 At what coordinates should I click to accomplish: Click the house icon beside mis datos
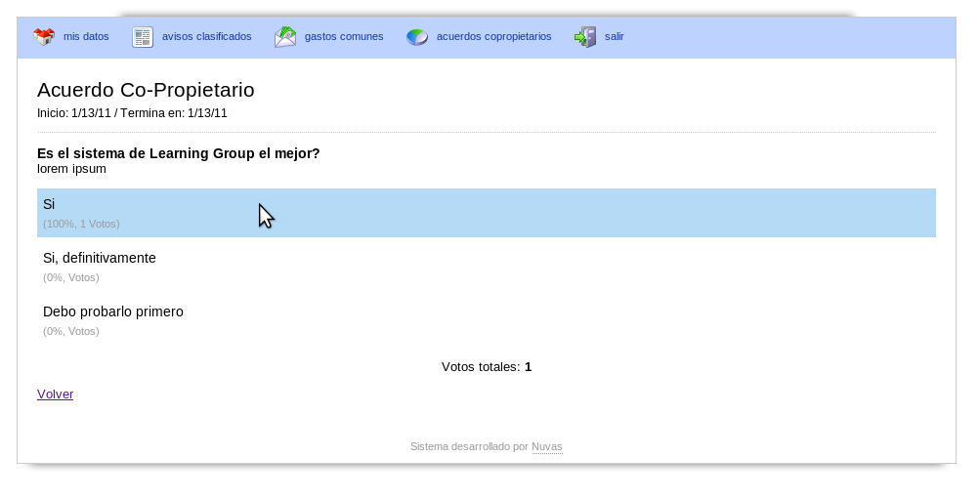coord(44,37)
